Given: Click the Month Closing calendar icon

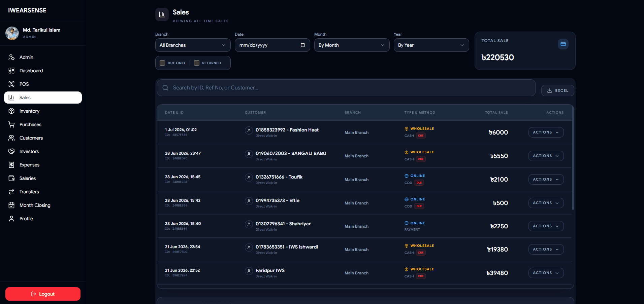Looking at the screenshot, I should [11, 205].
